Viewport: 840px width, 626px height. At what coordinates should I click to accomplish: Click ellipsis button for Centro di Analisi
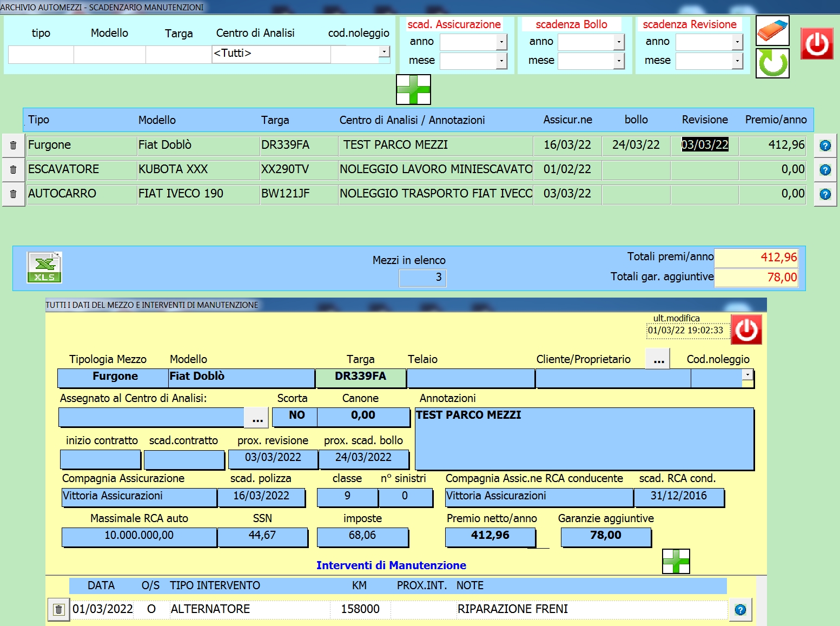[x=257, y=418]
